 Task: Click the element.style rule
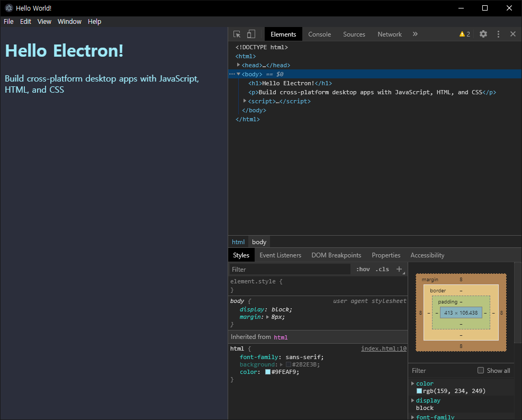[x=256, y=281]
